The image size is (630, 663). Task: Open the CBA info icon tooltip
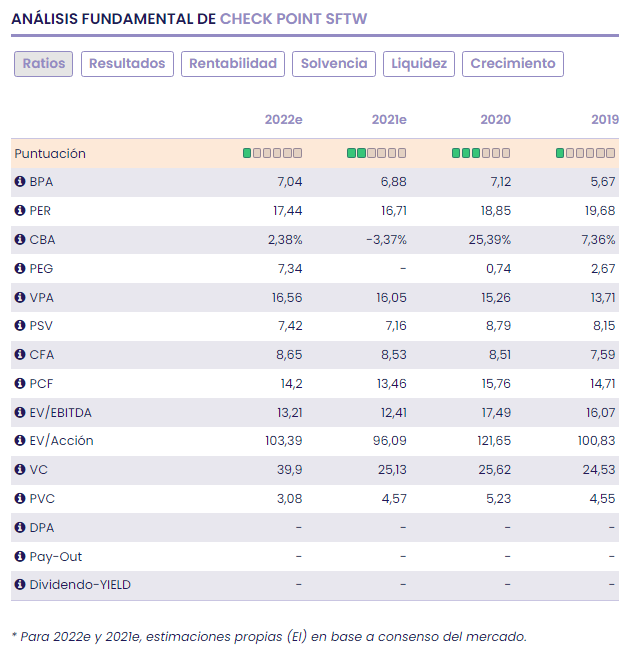click(x=19, y=240)
